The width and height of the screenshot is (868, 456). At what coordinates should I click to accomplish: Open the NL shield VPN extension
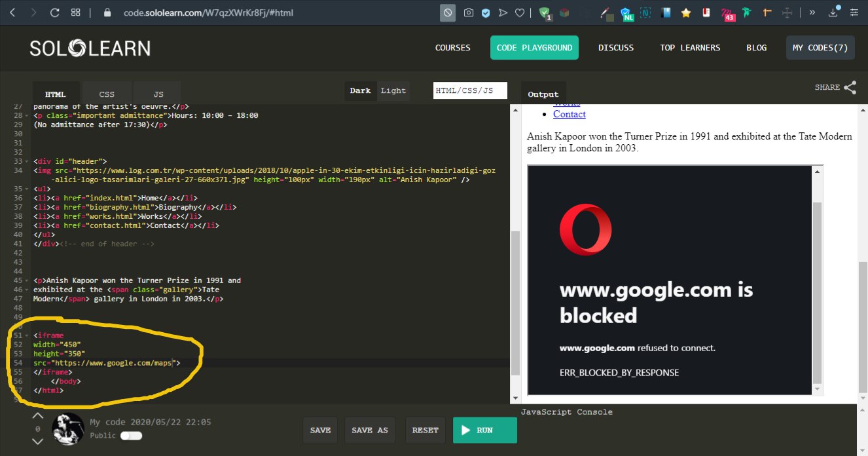click(x=626, y=13)
